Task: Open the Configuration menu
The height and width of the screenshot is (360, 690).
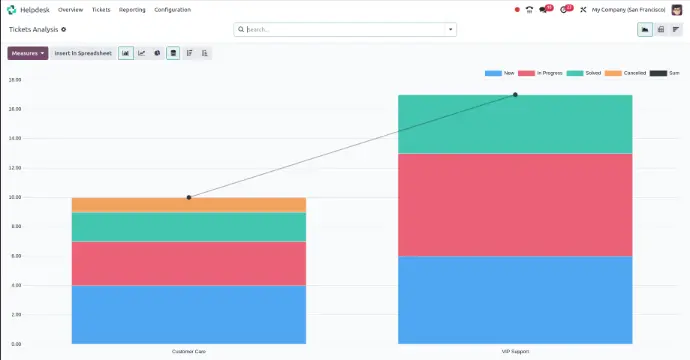Action: pyautogui.click(x=172, y=10)
